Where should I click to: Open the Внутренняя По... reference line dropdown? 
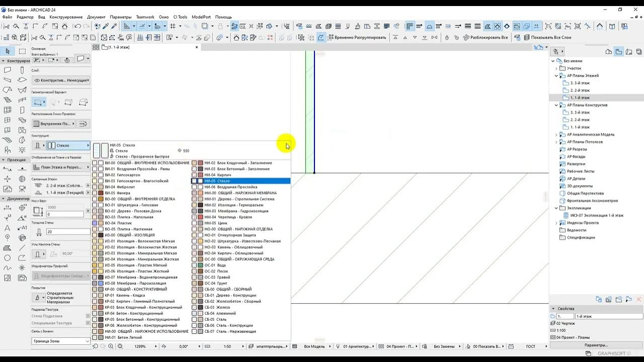(54, 124)
